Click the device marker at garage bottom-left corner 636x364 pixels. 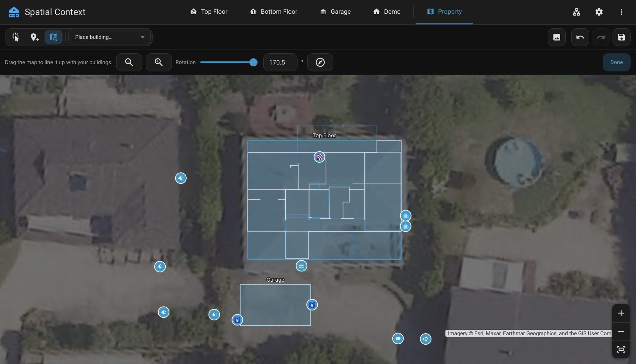click(237, 320)
